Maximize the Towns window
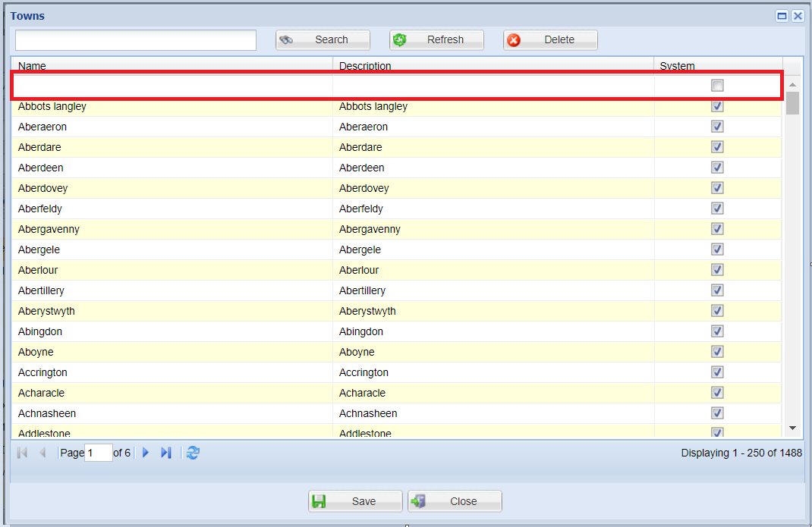Viewport: 812px width, 527px height. [x=782, y=16]
